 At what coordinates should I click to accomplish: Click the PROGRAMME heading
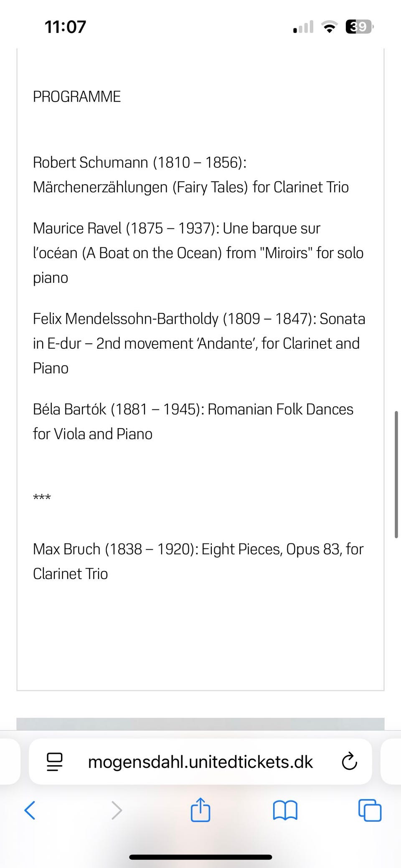77,96
